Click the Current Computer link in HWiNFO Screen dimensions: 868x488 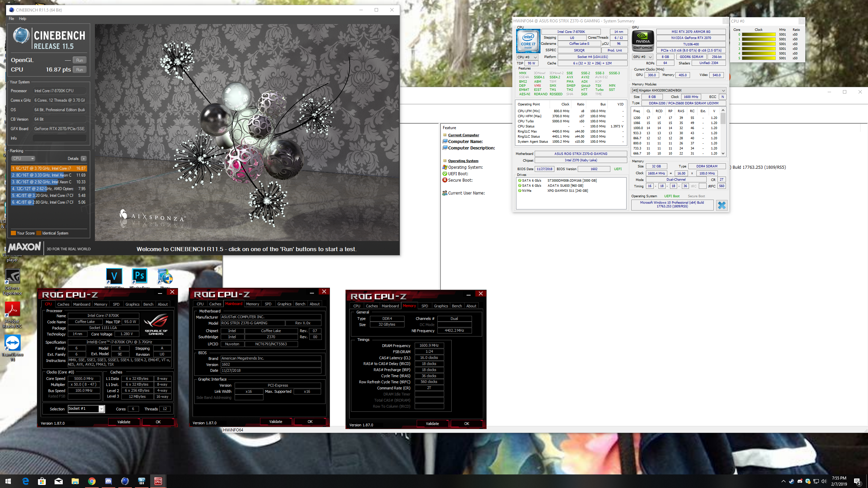[463, 135]
